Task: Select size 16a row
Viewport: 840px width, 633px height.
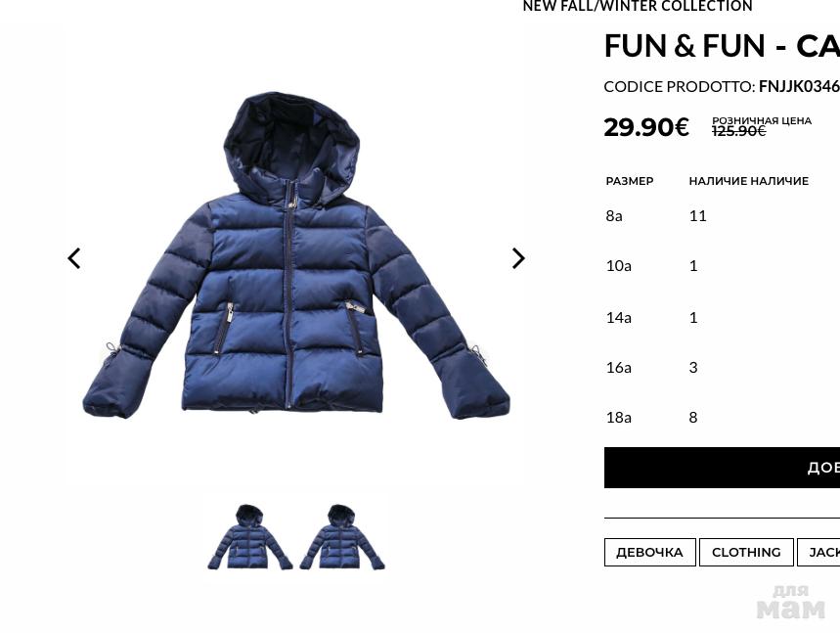Action: (x=722, y=367)
